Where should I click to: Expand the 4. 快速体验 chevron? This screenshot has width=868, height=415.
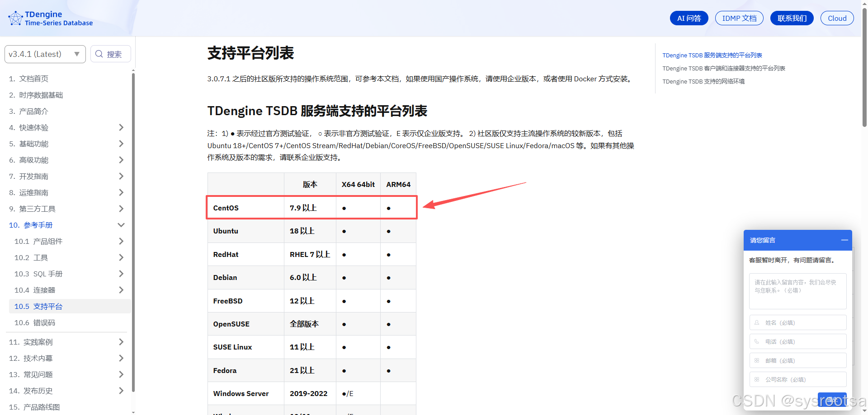pyautogui.click(x=121, y=127)
